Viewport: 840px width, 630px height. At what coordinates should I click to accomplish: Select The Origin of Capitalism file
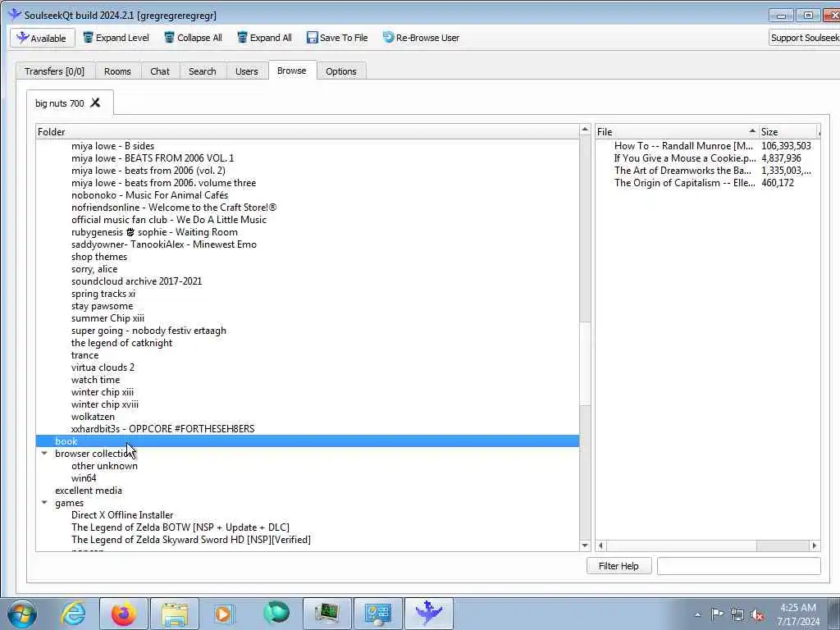pyautogui.click(x=685, y=182)
